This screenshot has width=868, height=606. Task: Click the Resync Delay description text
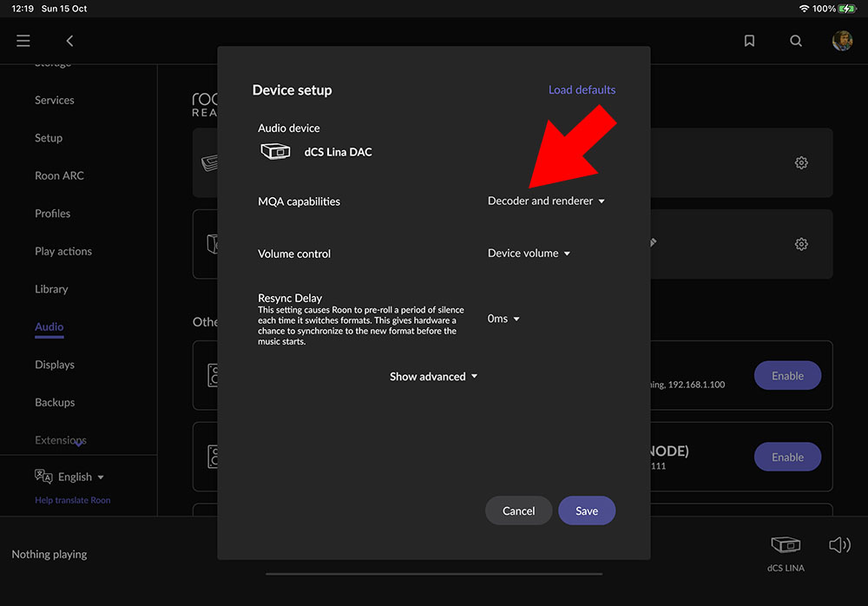click(x=361, y=326)
